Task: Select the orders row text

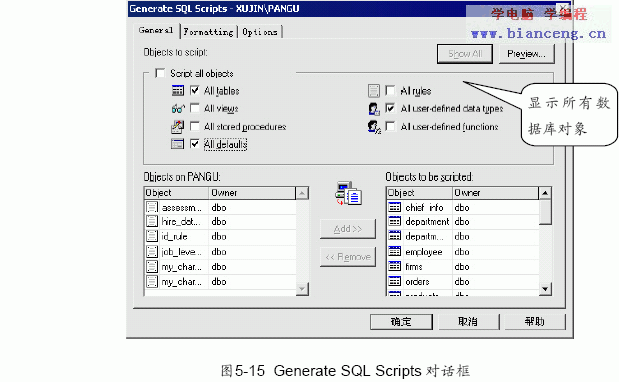Action: [x=417, y=282]
